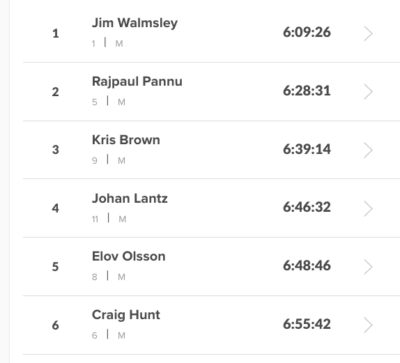Open the chevron arrow beside Rajpaul Pannu's time
Screen dimensions: 400x363
coord(368,92)
